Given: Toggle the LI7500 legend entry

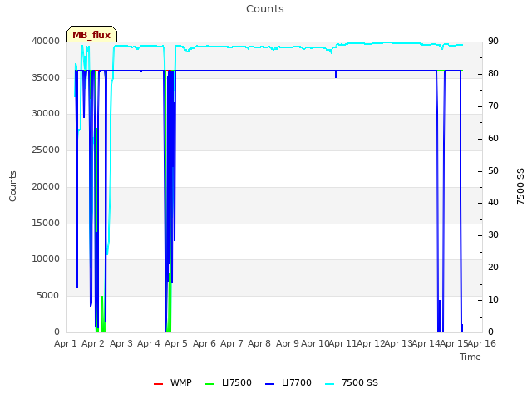Looking at the screenshot, I should coord(229,382).
